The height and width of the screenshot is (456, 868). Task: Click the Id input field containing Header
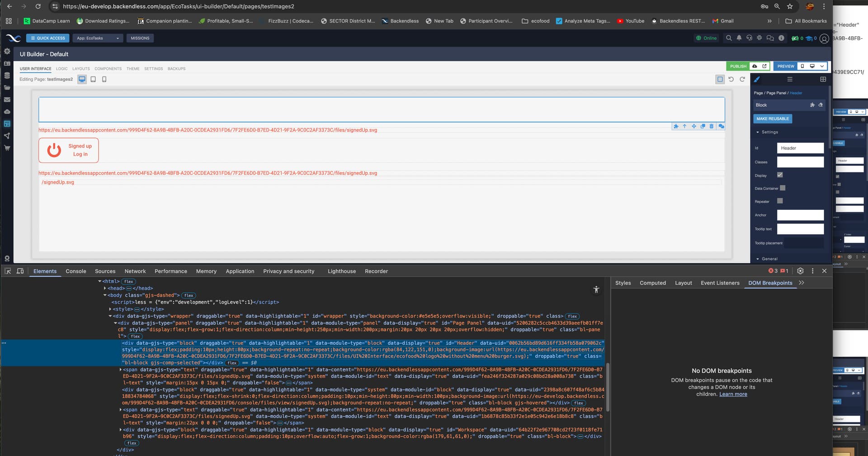click(x=800, y=148)
